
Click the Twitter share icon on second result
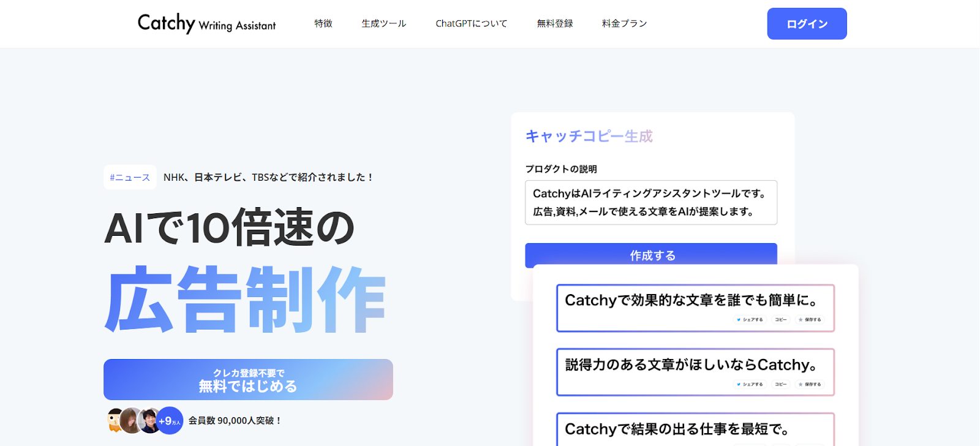tap(739, 385)
